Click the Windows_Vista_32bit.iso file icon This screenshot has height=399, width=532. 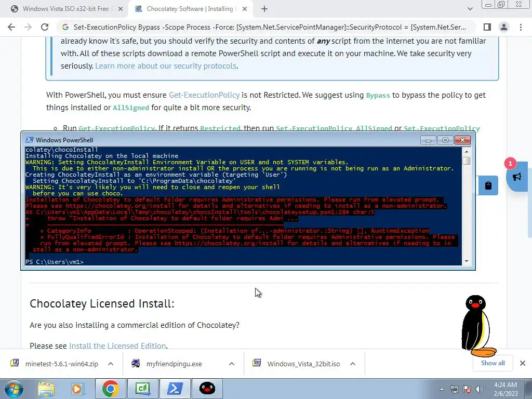(257, 363)
